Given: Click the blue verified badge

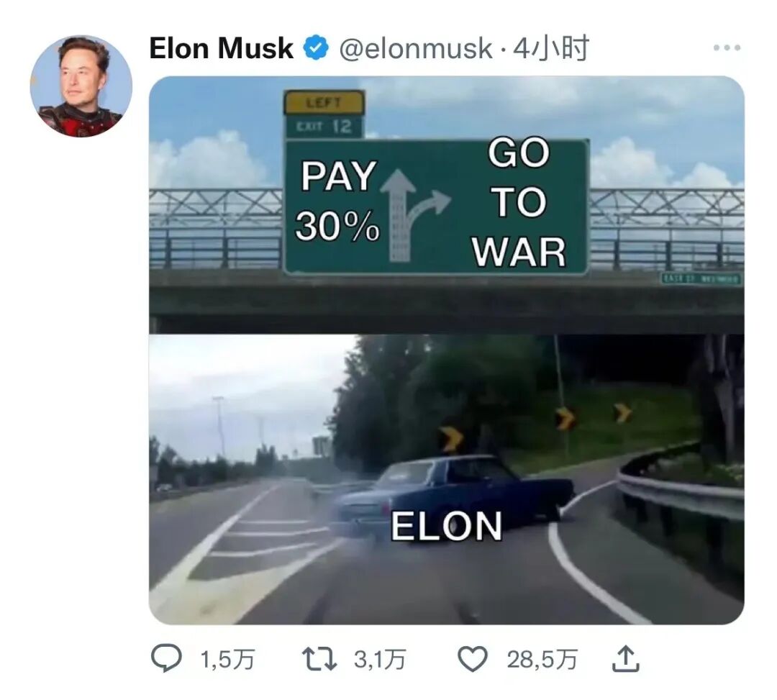Looking at the screenshot, I should [316, 48].
